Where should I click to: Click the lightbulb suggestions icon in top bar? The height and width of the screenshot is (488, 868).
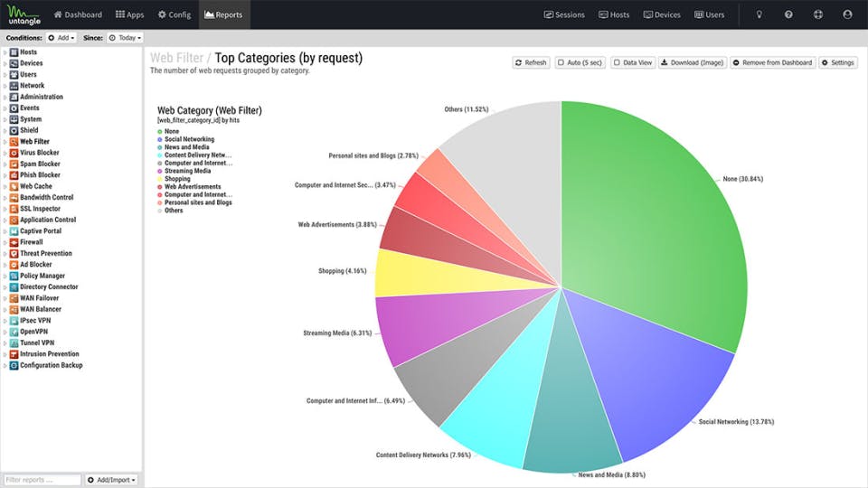(759, 14)
